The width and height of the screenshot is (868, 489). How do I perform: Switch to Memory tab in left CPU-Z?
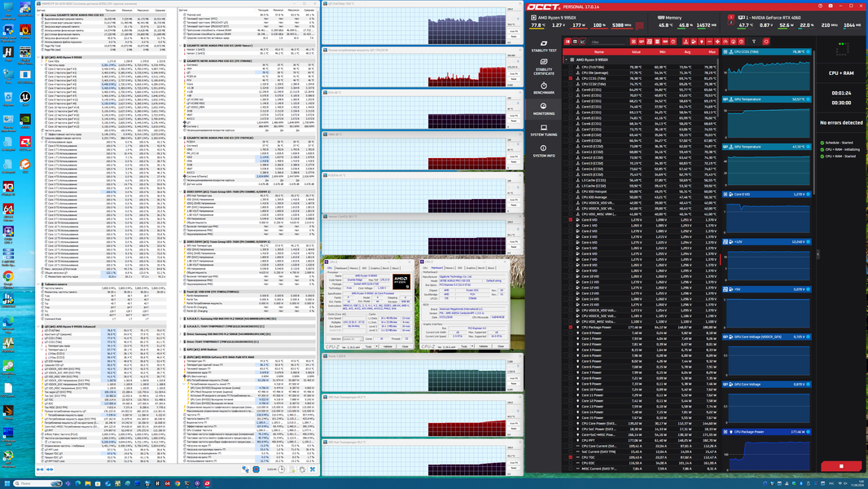coord(353,268)
